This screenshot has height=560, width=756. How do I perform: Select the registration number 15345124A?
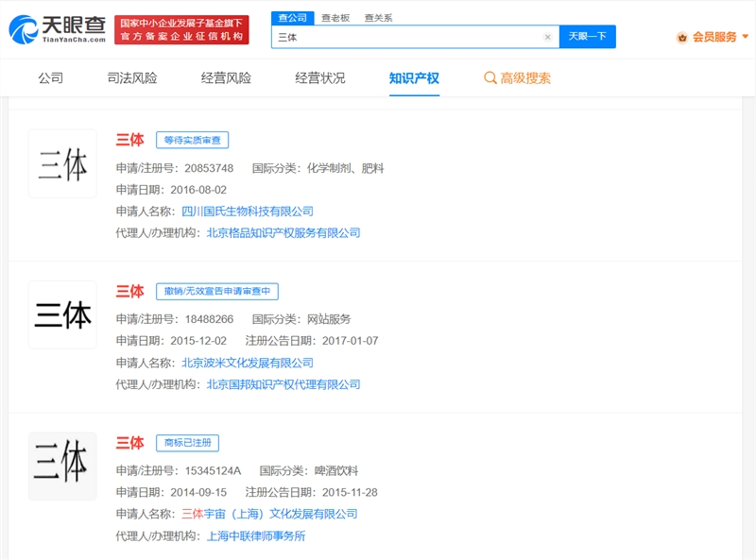tap(213, 470)
